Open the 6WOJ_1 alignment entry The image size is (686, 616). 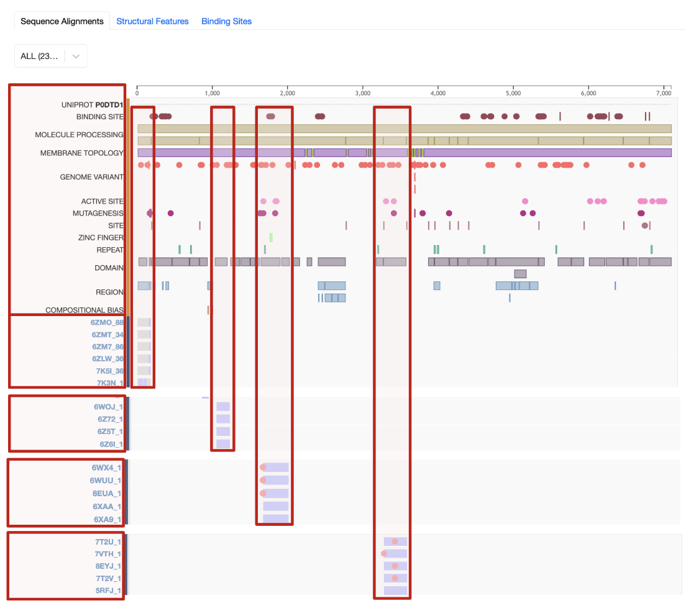(108, 407)
